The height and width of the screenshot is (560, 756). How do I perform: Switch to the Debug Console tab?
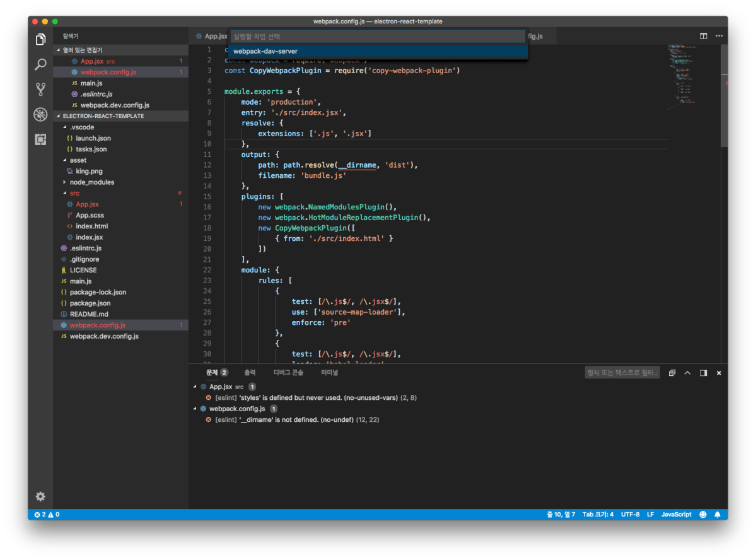(288, 372)
